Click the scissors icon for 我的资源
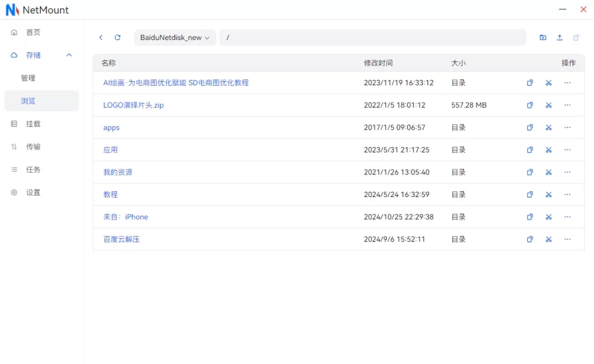 tap(548, 172)
